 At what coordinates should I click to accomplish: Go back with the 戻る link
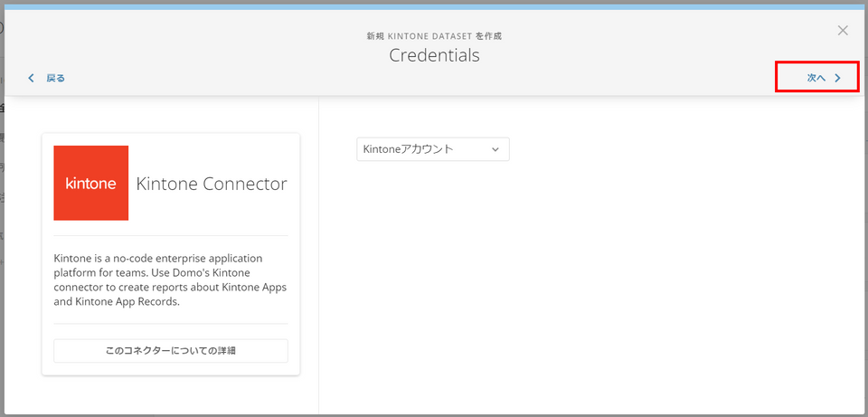pos(47,78)
